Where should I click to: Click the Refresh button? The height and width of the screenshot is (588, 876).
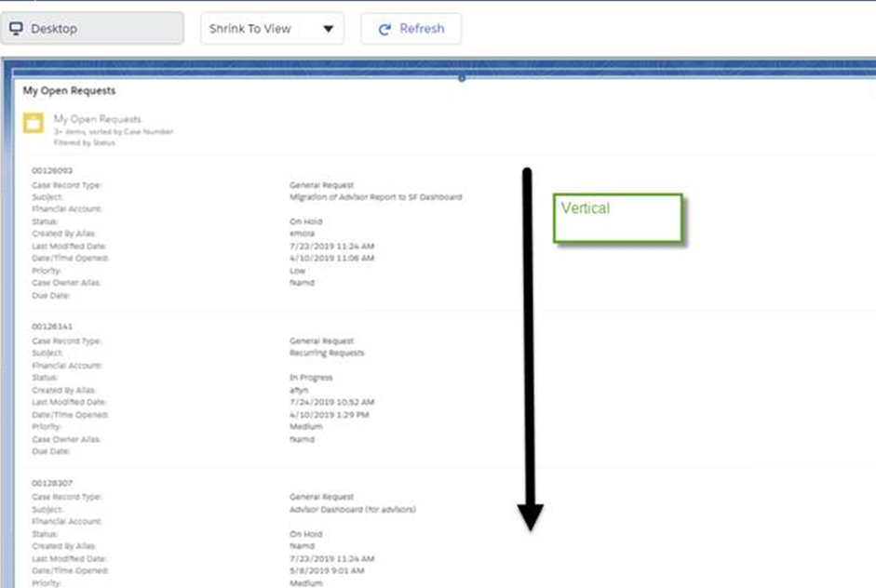[411, 29]
